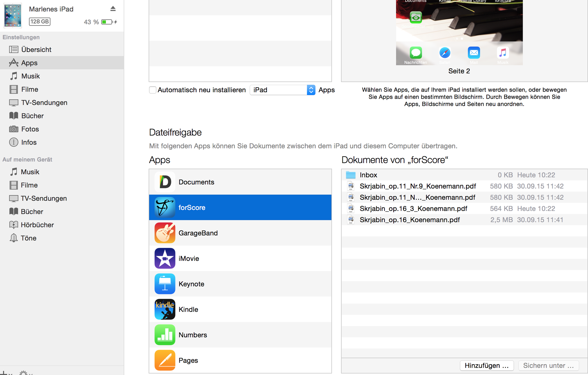Open Filme under Einstellungen
The image size is (588, 375).
pos(62,89)
